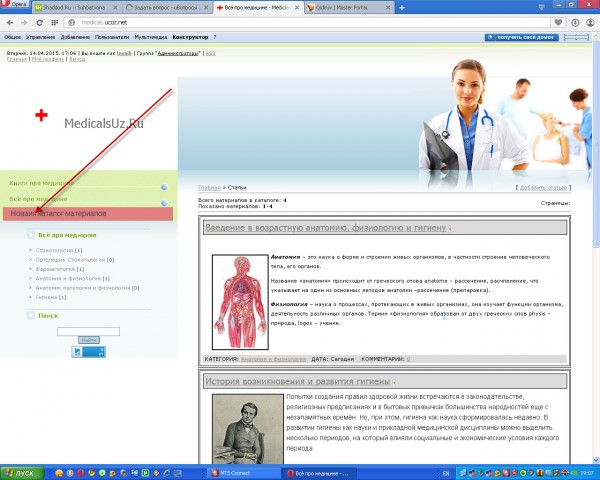
Task: Open the RSS link in the header
Action: [210, 53]
